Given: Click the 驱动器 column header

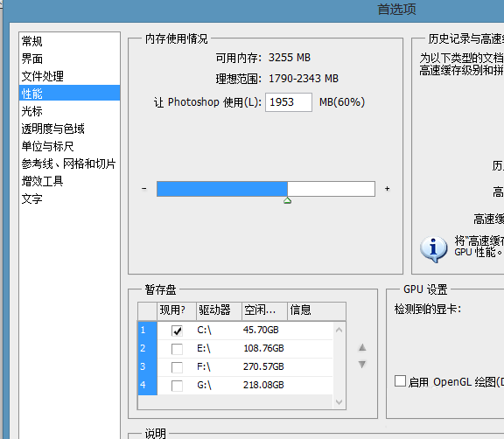Looking at the screenshot, I should coord(219,310).
